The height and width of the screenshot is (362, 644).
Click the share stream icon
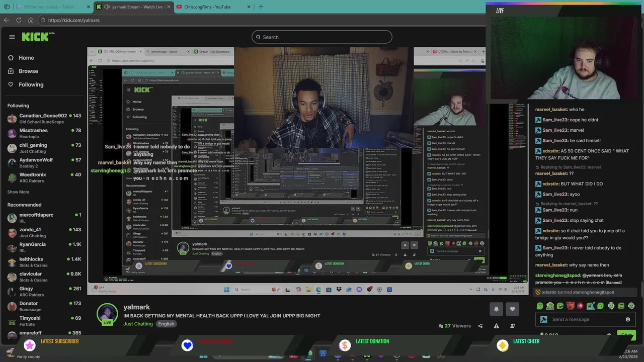480,326
